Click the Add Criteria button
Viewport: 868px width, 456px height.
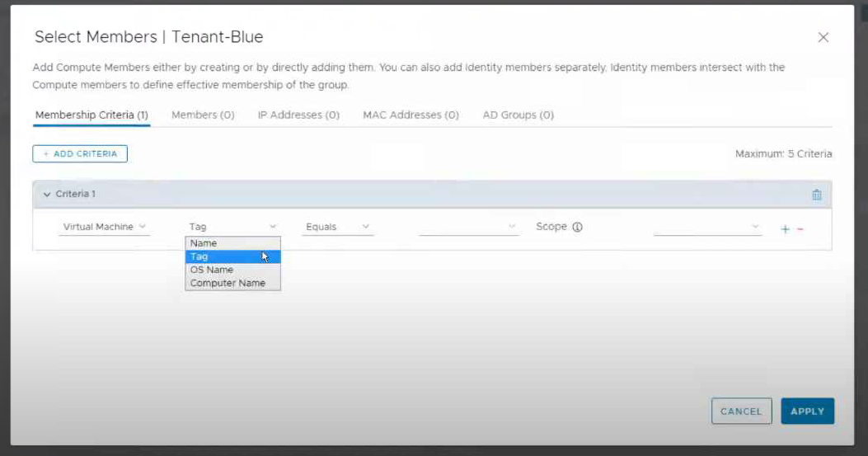pos(80,154)
